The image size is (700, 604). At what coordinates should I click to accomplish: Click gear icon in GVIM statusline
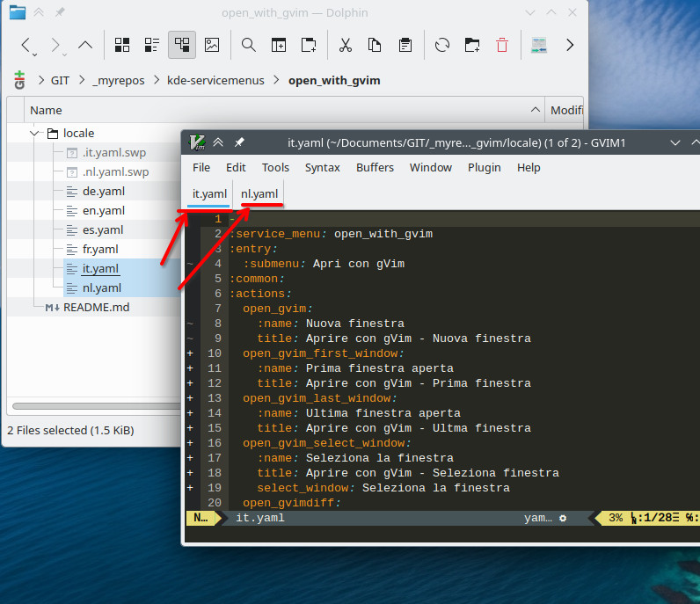pos(563,519)
